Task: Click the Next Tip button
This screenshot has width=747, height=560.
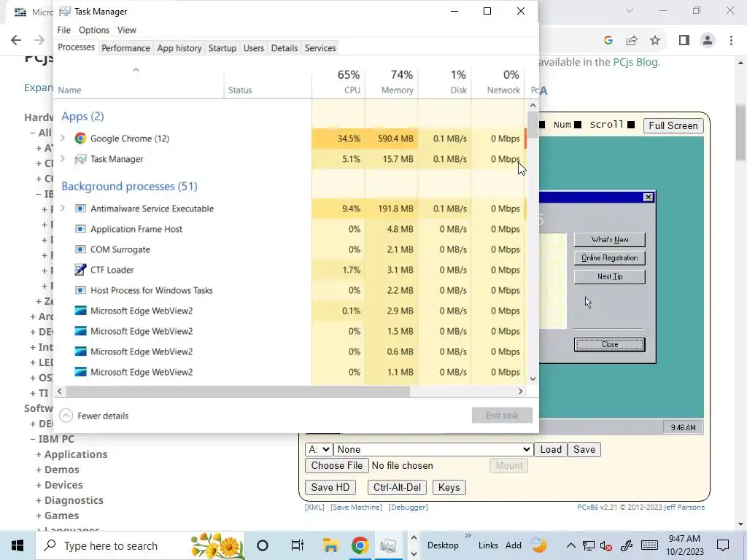Action: (x=610, y=276)
